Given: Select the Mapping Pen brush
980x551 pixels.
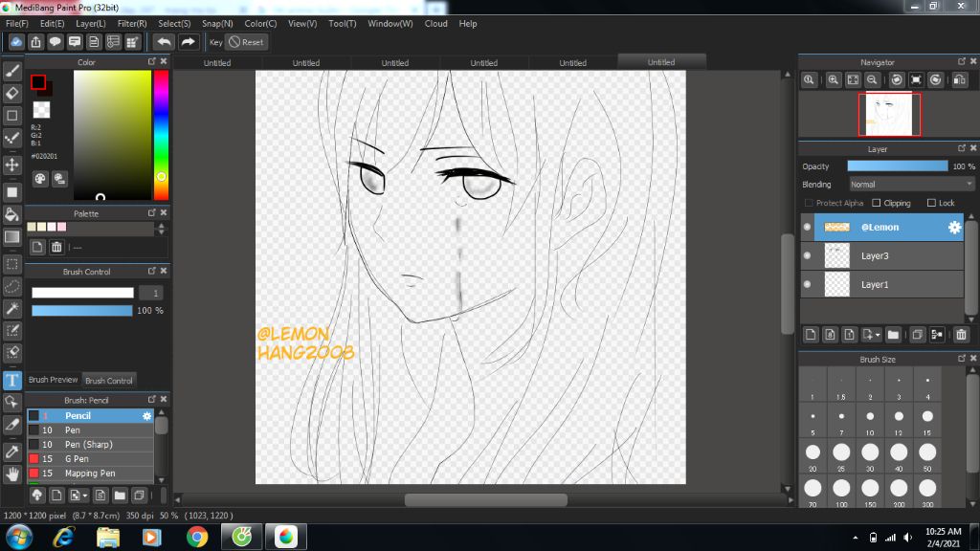Looking at the screenshot, I should [x=90, y=474].
